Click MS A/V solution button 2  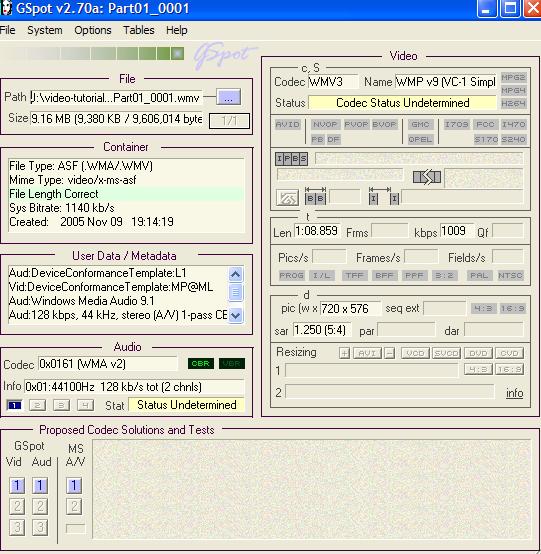point(74,506)
